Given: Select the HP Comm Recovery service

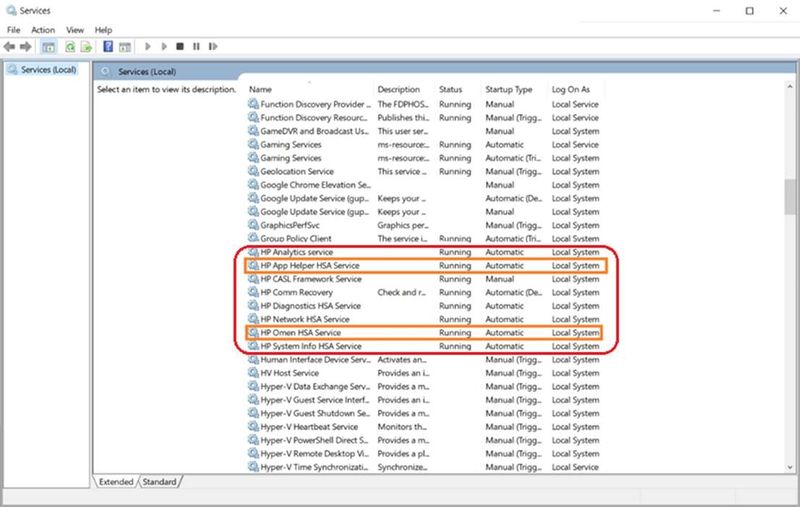Looking at the screenshot, I should coord(425,292).
